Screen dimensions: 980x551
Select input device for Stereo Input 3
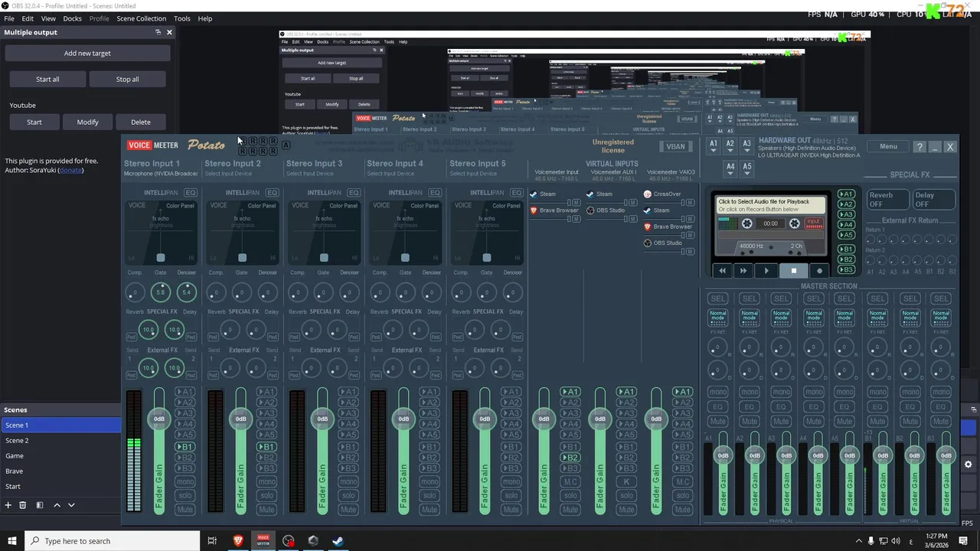(x=309, y=174)
